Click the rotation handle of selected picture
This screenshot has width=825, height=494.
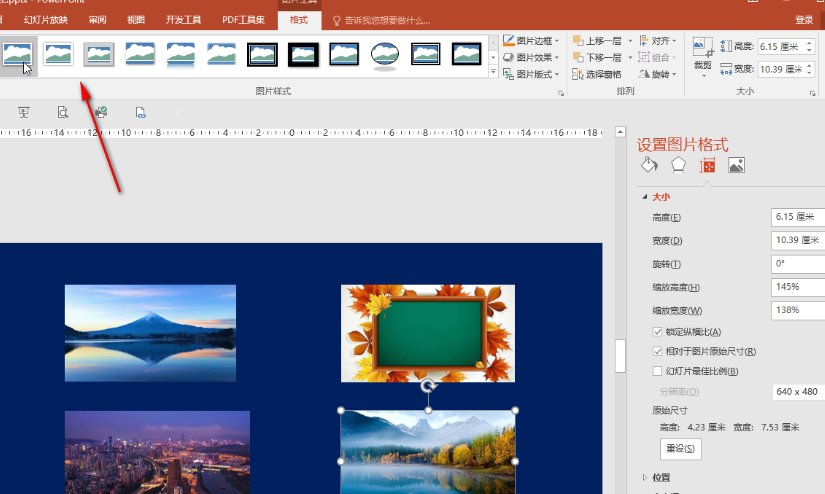click(428, 387)
